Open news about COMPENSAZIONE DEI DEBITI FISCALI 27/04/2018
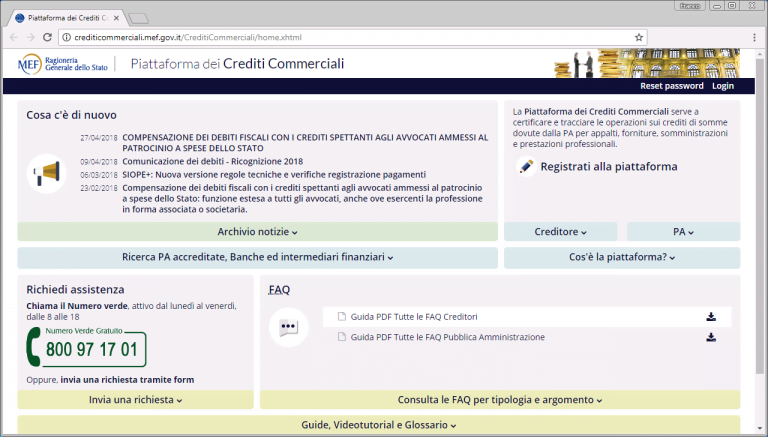This screenshot has height=438, width=768. click(x=305, y=143)
